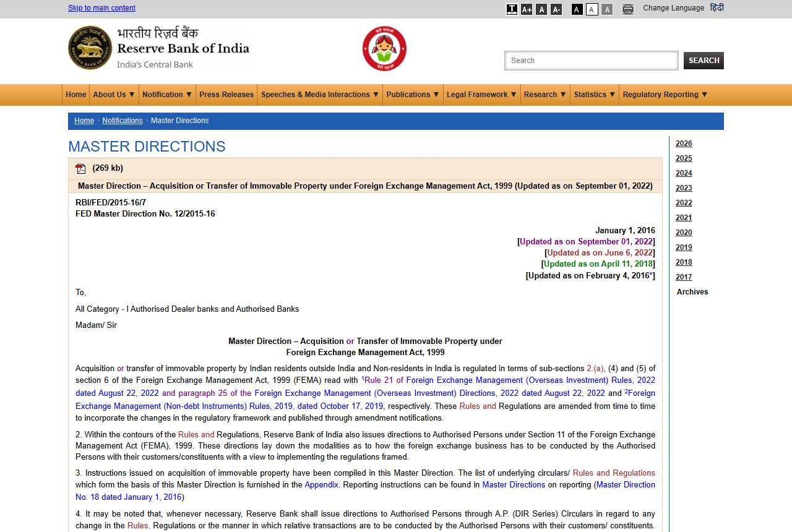Increase font size with A+ icon
Image resolution: width=792 pixels, height=532 pixels.
tap(527, 9)
